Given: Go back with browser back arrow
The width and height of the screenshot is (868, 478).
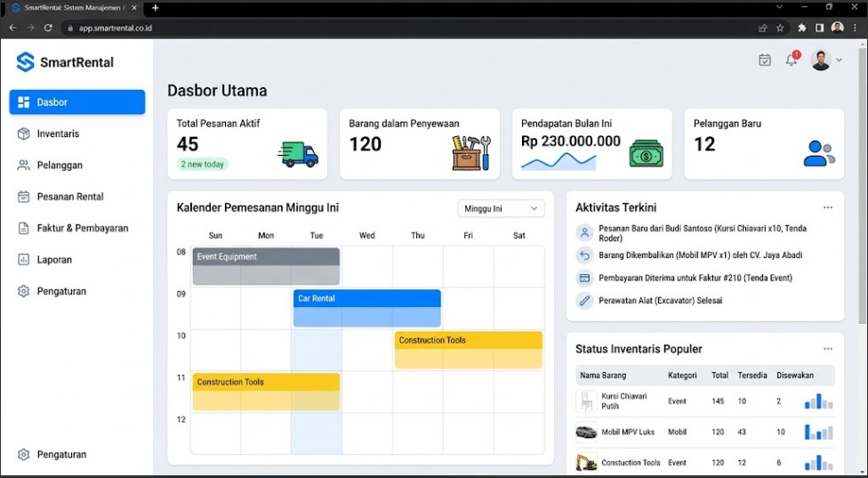Looking at the screenshot, I should [x=12, y=28].
